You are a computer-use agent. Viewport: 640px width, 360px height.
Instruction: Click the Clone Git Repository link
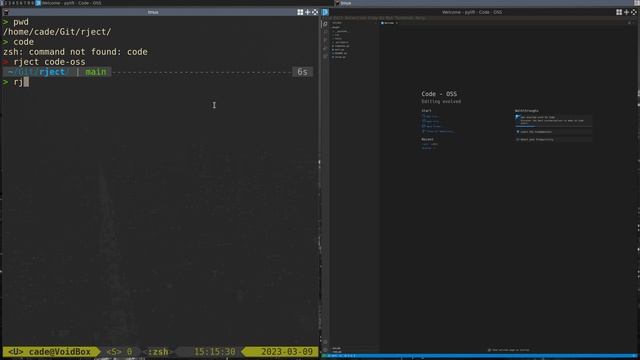(438, 131)
